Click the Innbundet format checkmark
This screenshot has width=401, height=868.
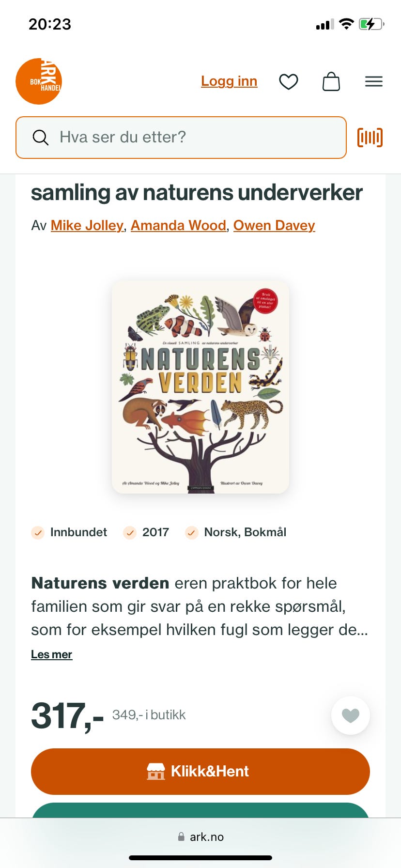38,533
